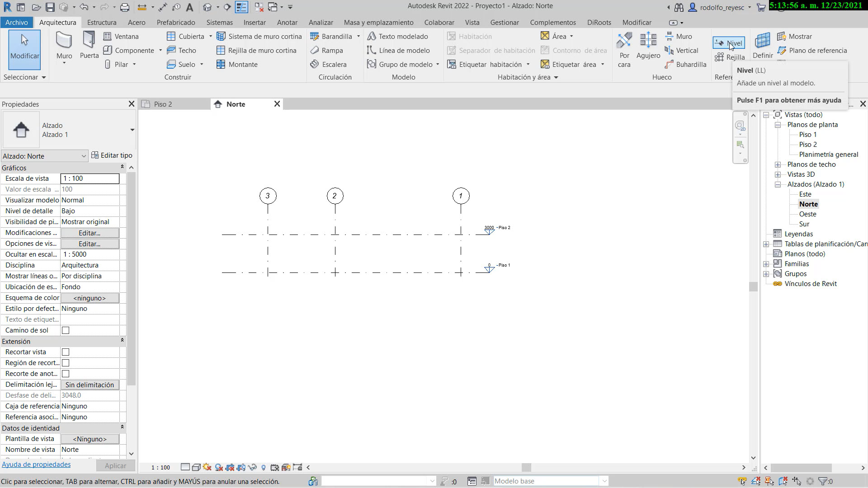Select the Barandilla railing tool

tap(331, 36)
